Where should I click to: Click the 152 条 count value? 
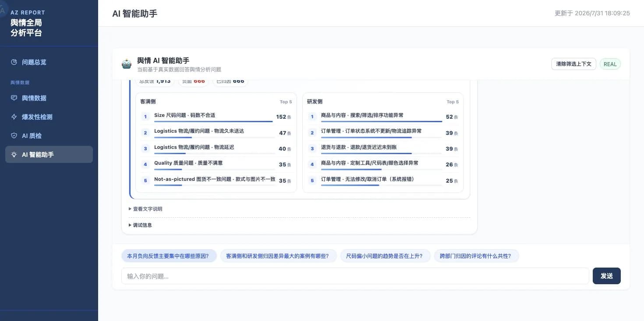pos(284,117)
